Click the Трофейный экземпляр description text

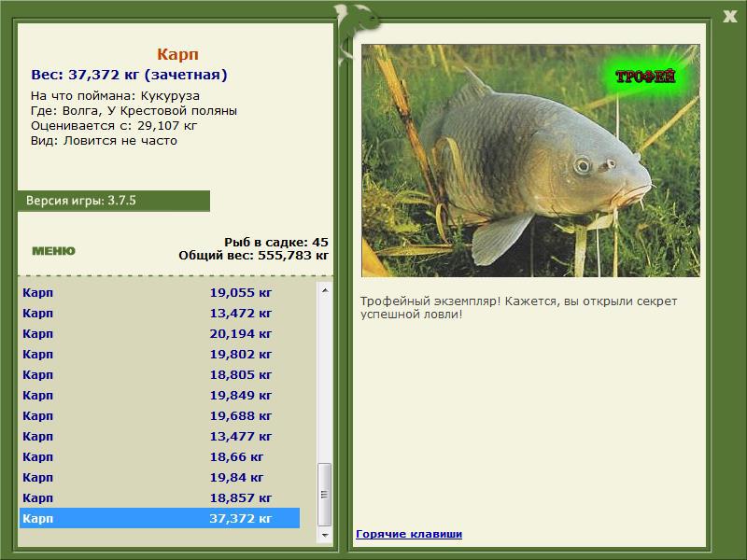[518, 308]
